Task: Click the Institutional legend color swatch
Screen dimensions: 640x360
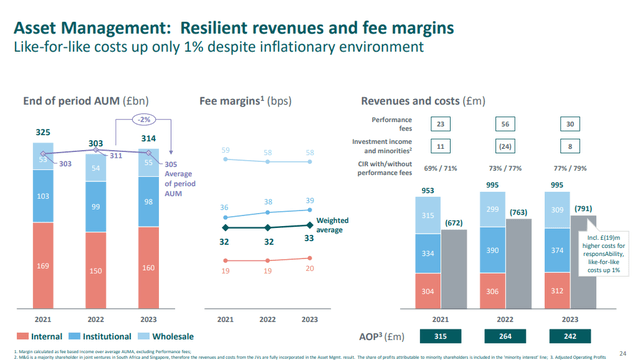Action: 74,336
